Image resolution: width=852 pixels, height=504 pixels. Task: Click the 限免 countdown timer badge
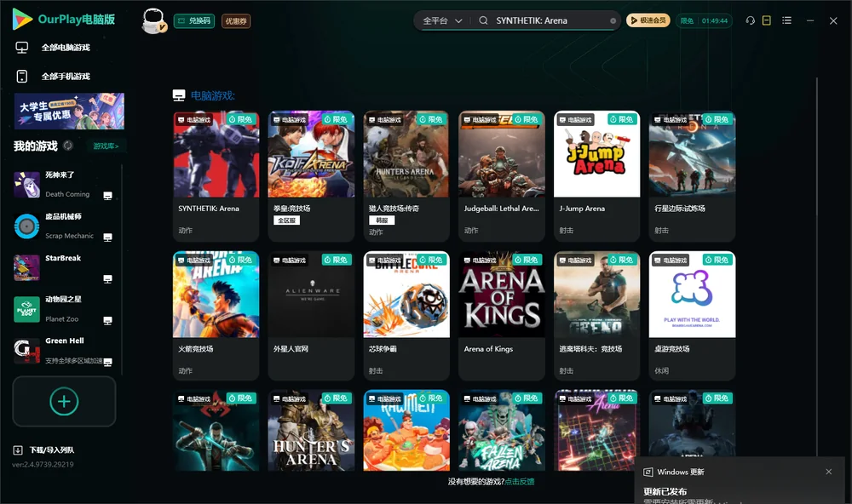coord(705,20)
